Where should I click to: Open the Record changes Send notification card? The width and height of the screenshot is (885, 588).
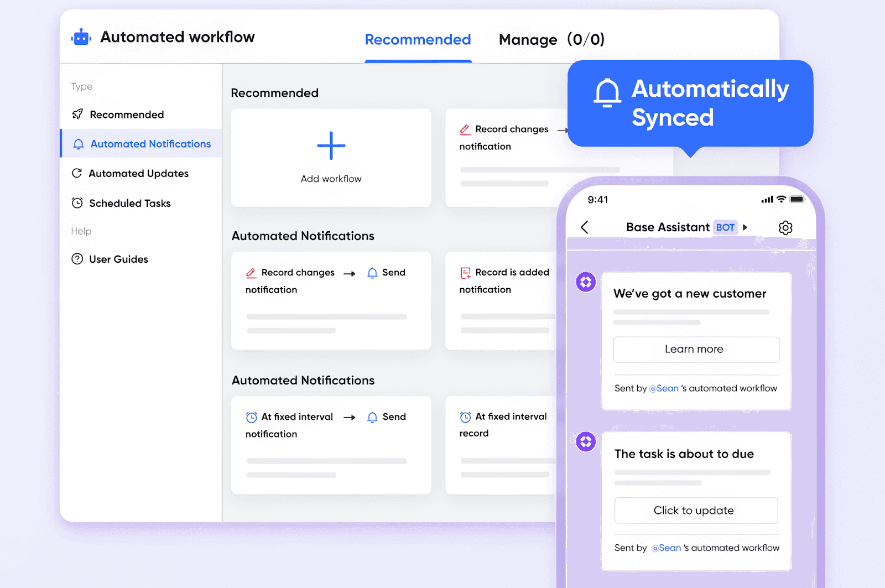[331, 301]
